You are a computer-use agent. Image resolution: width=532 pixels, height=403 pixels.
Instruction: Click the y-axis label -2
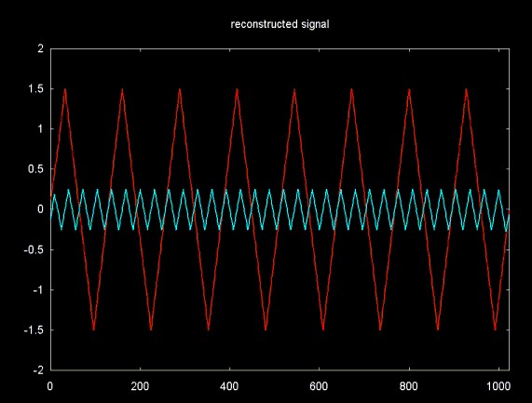(38, 370)
